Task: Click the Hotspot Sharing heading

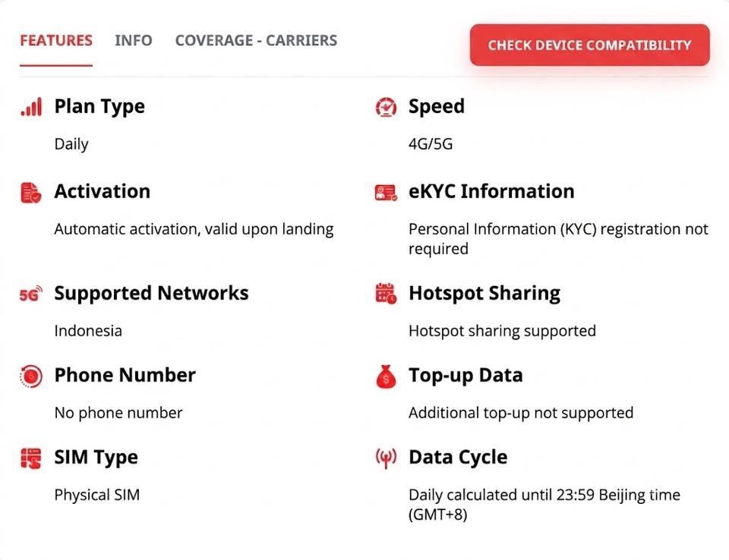Action: [484, 293]
